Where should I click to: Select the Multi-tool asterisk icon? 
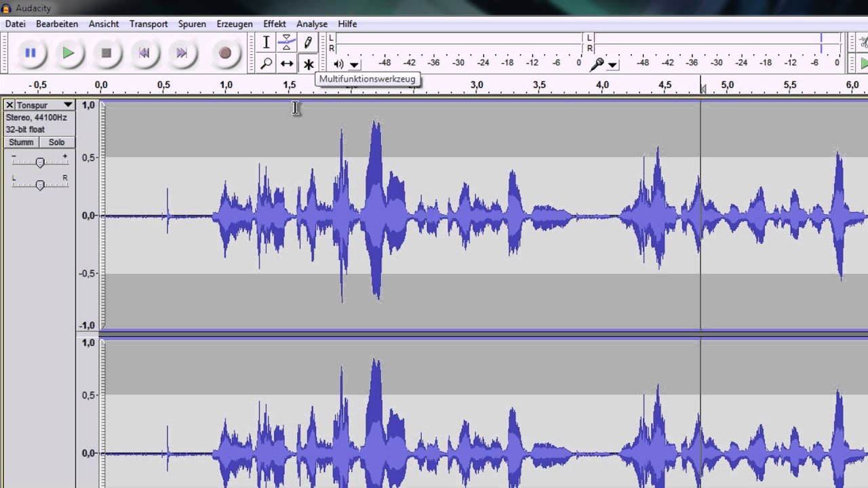coord(308,64)
